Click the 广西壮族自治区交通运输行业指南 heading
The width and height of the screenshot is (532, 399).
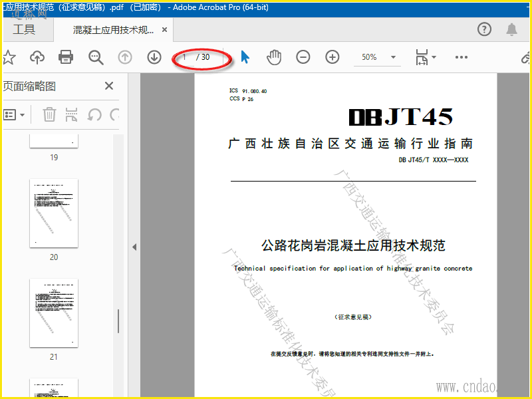tap(350, 144)
